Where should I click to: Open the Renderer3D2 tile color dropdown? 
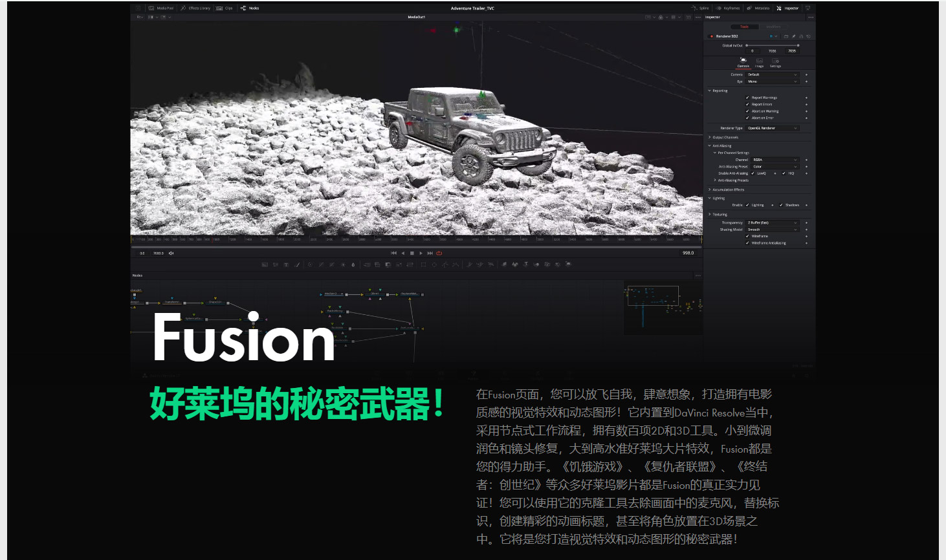773,36
